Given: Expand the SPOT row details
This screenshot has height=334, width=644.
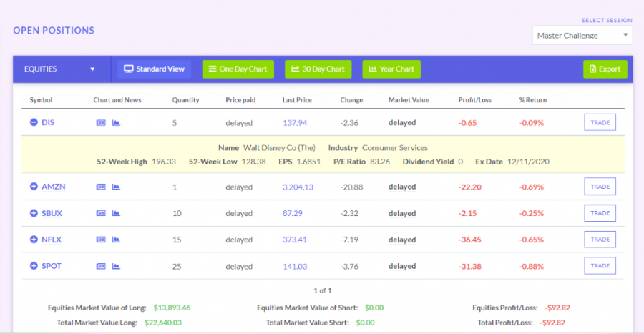Looking at the screenshot, I should pos(34,266).
